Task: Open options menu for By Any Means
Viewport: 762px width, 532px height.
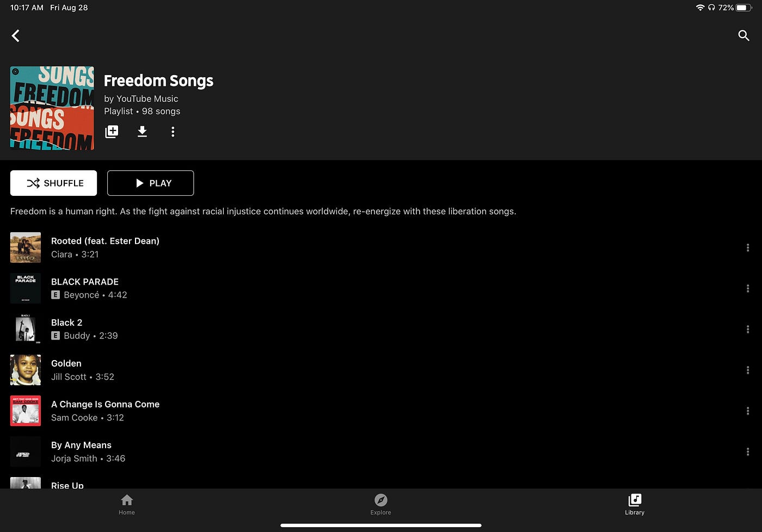Action: [747, 451]
